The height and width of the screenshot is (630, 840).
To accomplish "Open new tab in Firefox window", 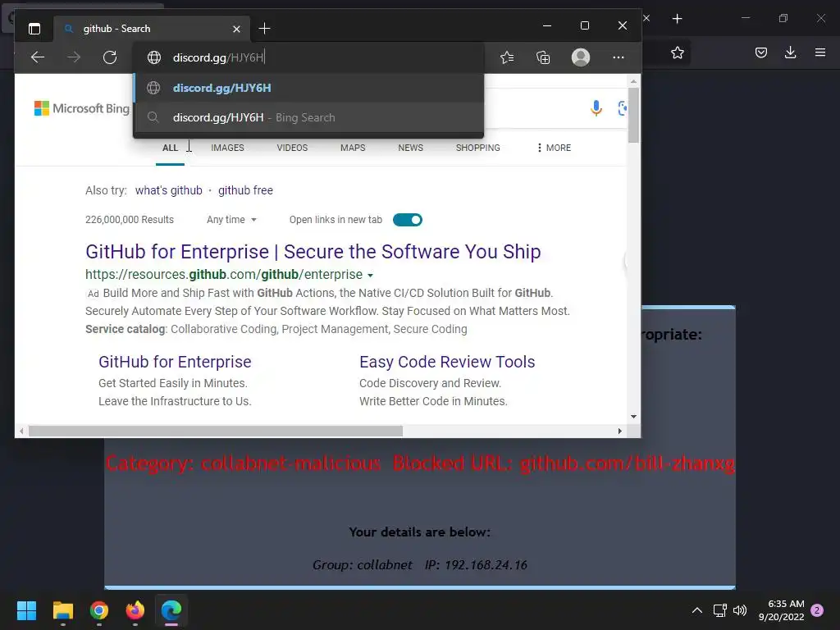I will pos(677,19).
